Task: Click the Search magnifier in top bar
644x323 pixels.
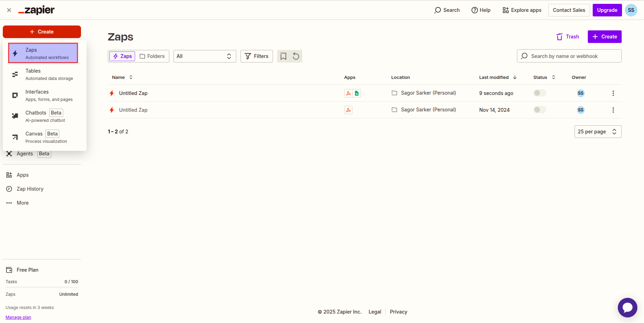Action: pos(447,10)
